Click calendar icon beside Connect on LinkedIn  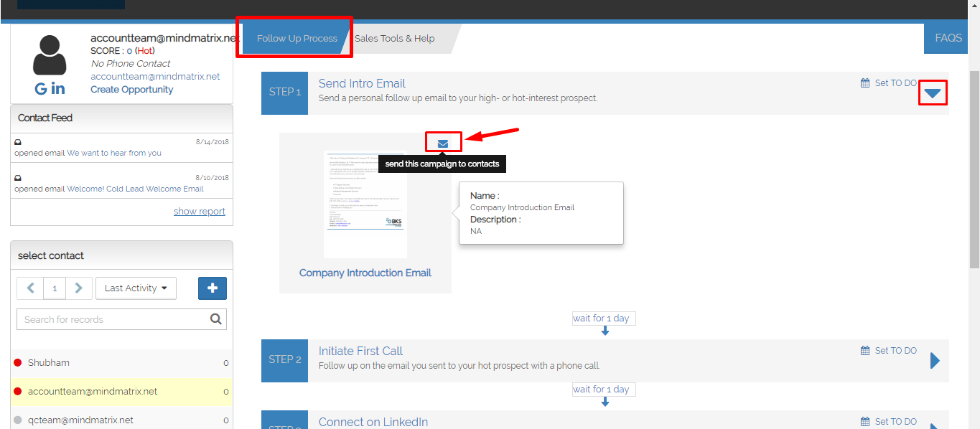865,422
